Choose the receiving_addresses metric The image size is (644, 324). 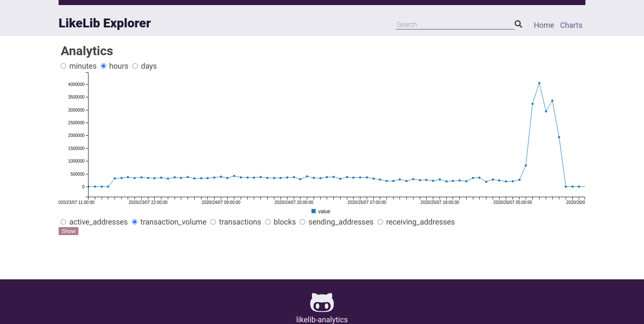click(x=381, y=222)
